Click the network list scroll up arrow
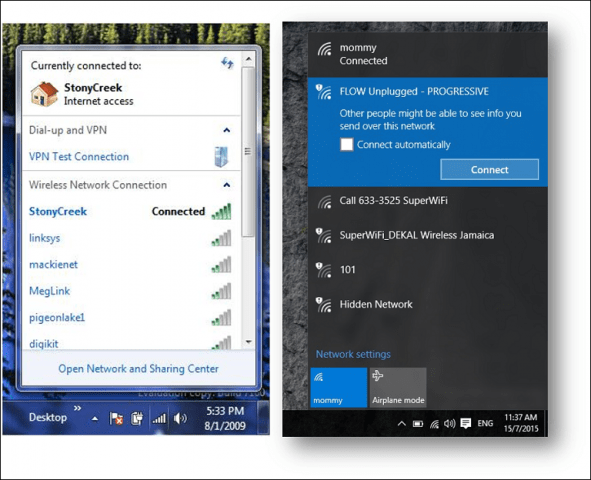The width and height of the screenshot is (591, 480). 248,59
